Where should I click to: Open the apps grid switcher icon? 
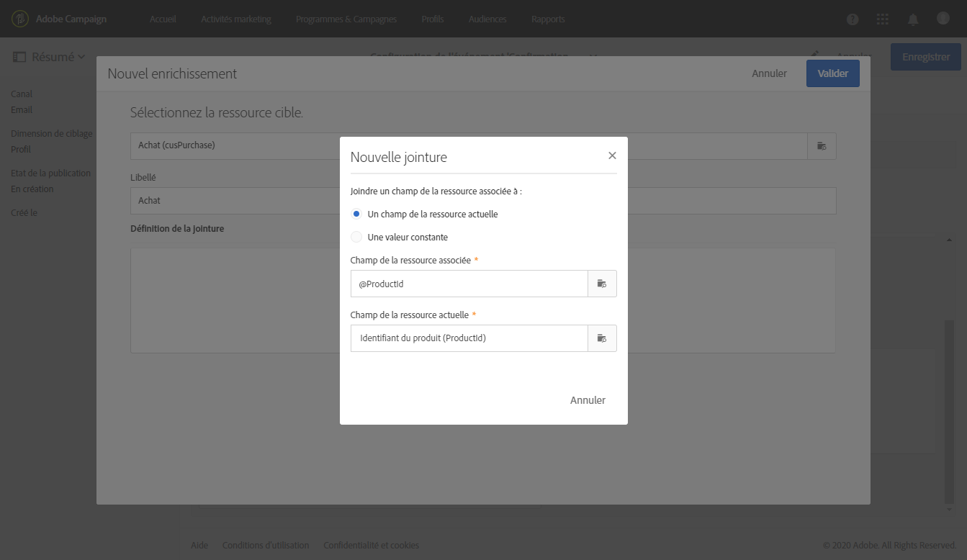[x=883, y=19]
